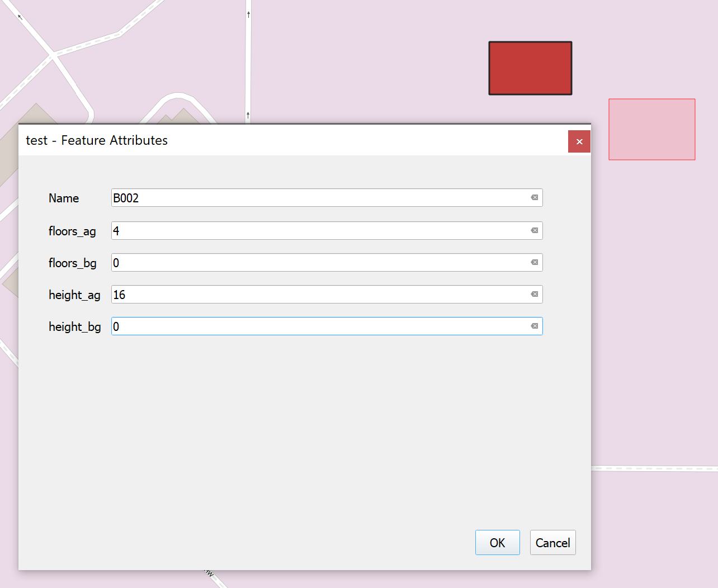Click the floors_bg attribute label
The image size is (718, 588).
click(x=73, y=263)
